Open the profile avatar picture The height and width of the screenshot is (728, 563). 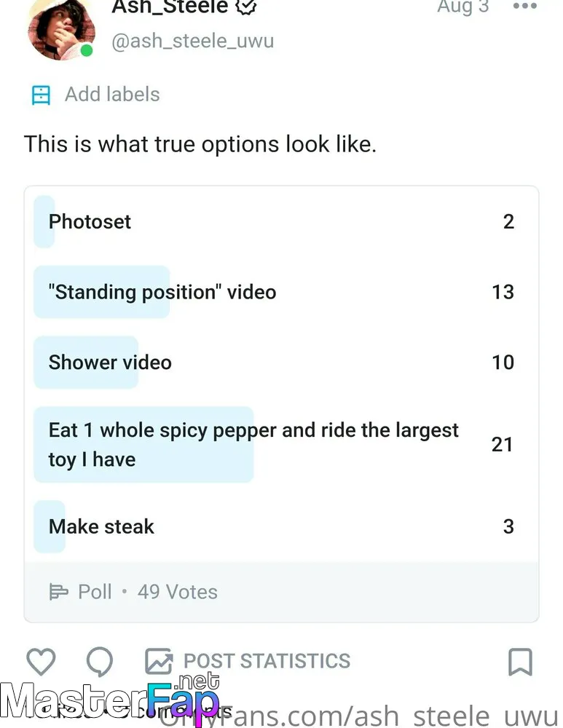pyautogui.click(x=61, y=29)
